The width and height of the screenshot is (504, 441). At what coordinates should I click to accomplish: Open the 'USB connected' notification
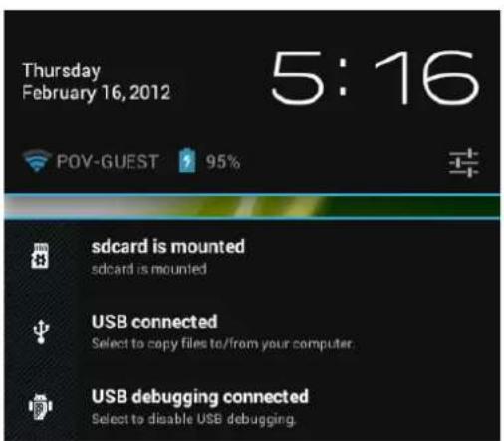(252, 331)
